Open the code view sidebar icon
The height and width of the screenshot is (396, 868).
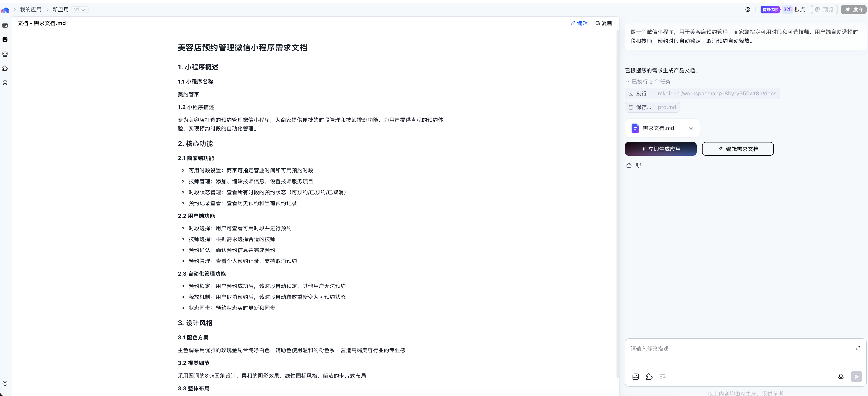(5, 54)
